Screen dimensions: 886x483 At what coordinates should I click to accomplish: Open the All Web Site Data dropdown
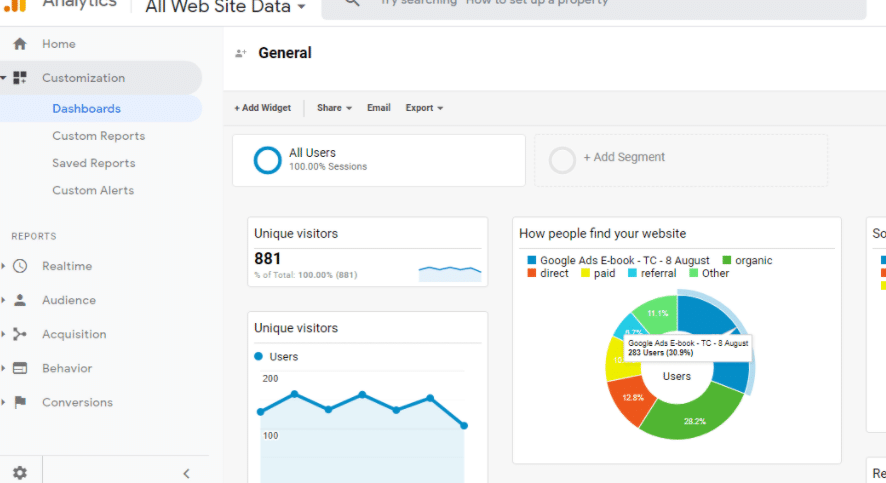pos(225,7)
